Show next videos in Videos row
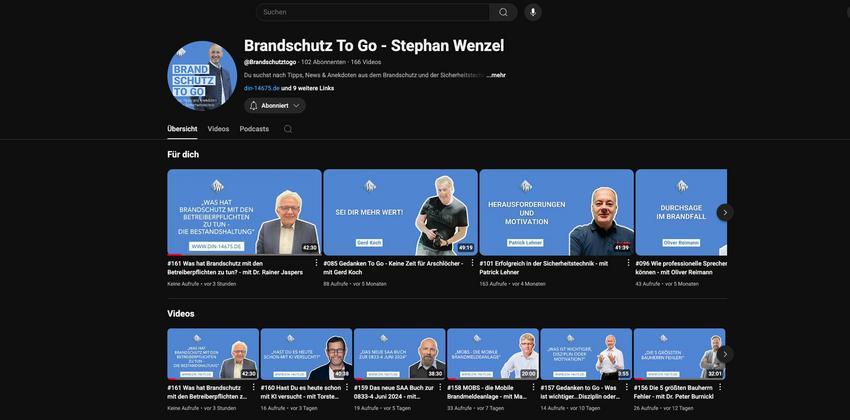The image size is (850, 420). point(725,354)
